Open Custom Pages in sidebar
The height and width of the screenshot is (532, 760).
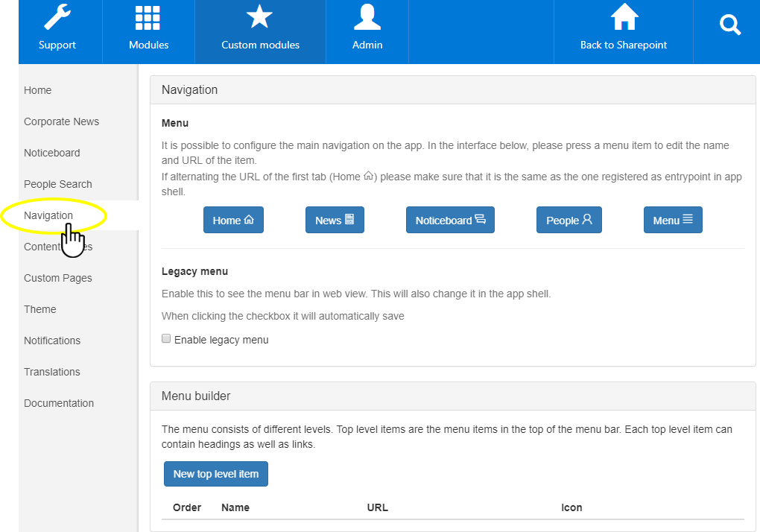pos(57,278)
